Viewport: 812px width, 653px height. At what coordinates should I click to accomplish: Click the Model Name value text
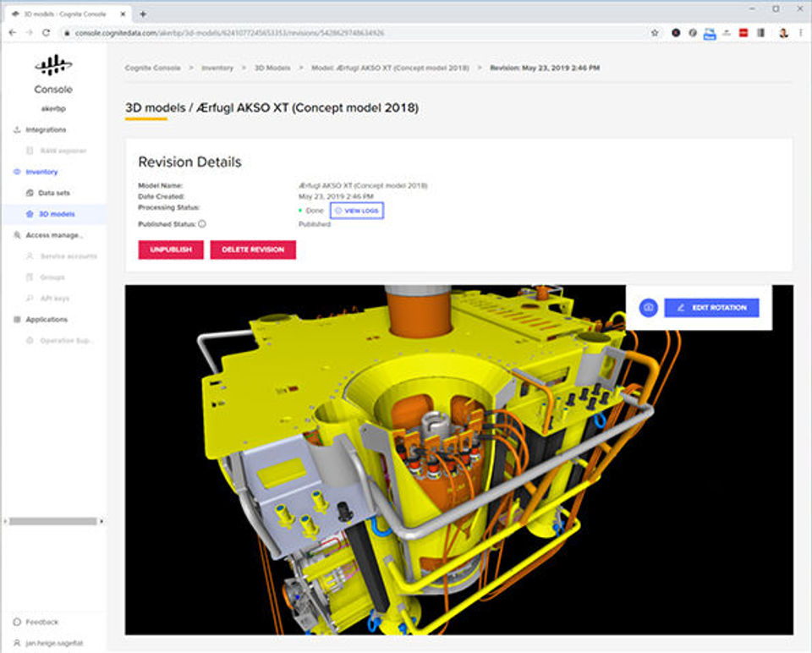pyautogui.click(x=363, y=185)
